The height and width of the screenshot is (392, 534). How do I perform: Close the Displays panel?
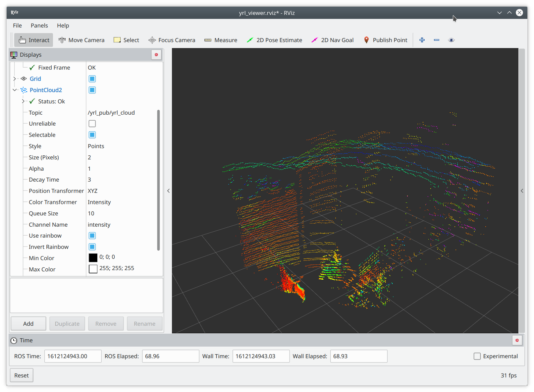[x=156, y=55]
